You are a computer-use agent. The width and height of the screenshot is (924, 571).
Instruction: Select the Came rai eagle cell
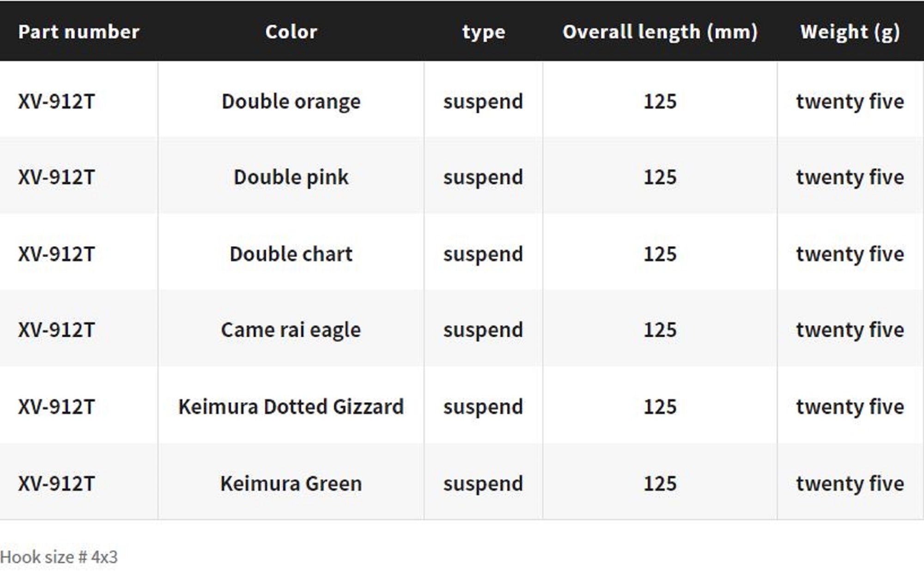[291, 330]
